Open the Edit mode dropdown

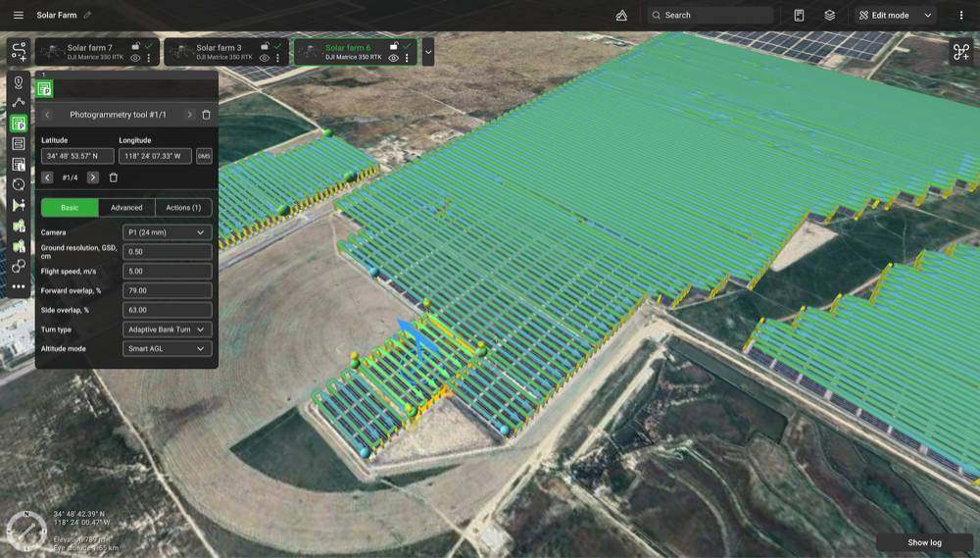[896, 16]
